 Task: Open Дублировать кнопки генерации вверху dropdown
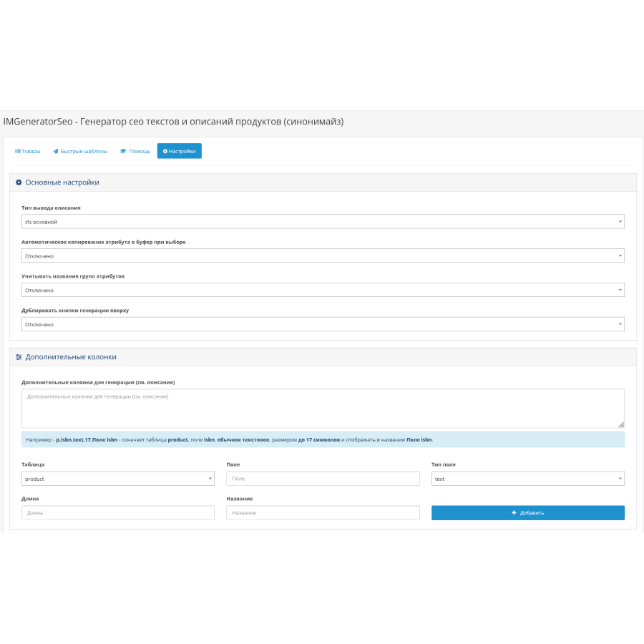(323, 324)
